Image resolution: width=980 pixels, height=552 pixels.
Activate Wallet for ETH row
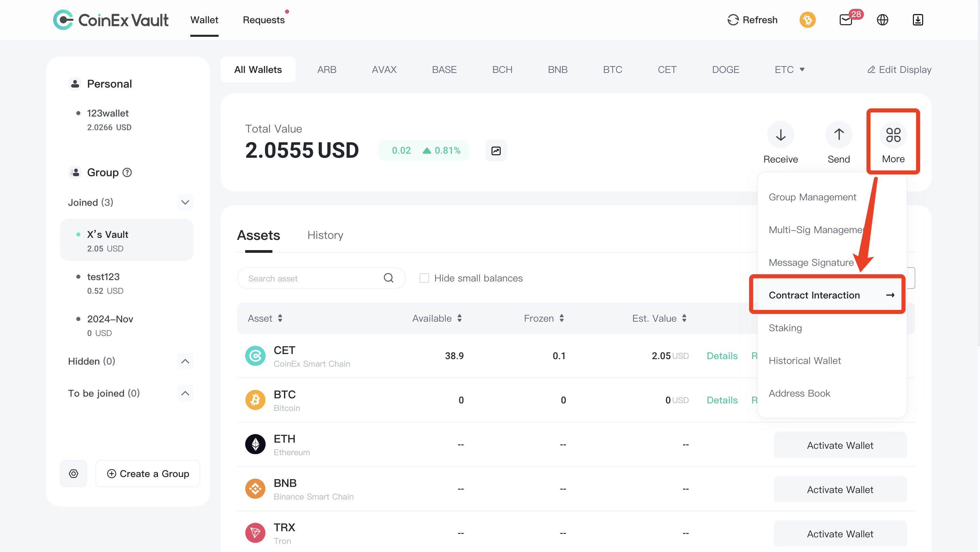click(840, 445)
